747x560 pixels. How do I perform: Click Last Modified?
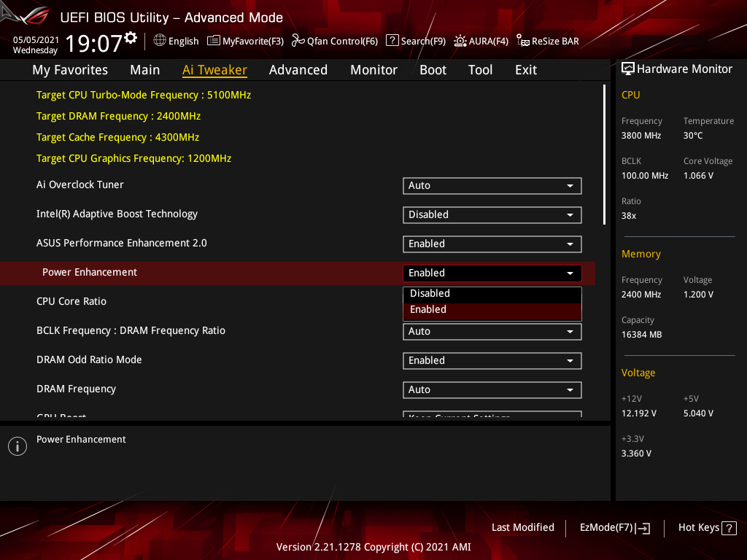pyautogui.click(x=522, y=527)
